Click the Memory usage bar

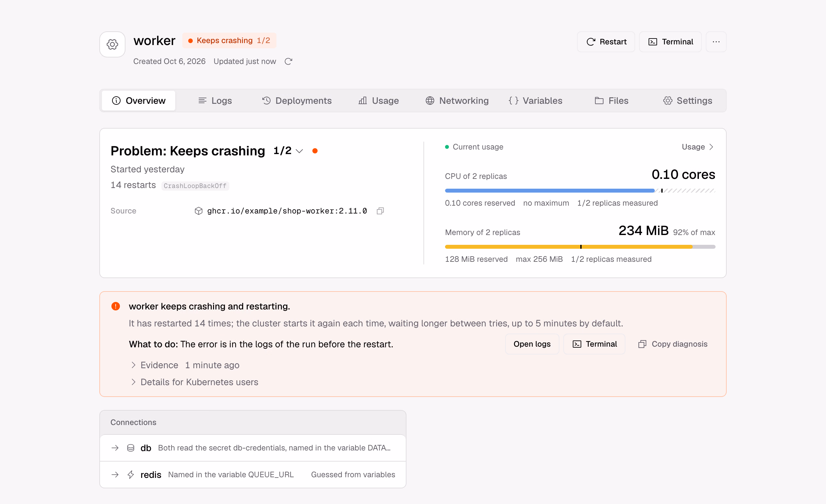[580, 247]
